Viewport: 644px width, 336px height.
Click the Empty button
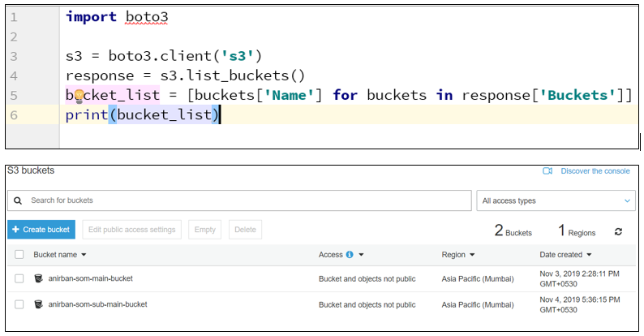point(205,229)
